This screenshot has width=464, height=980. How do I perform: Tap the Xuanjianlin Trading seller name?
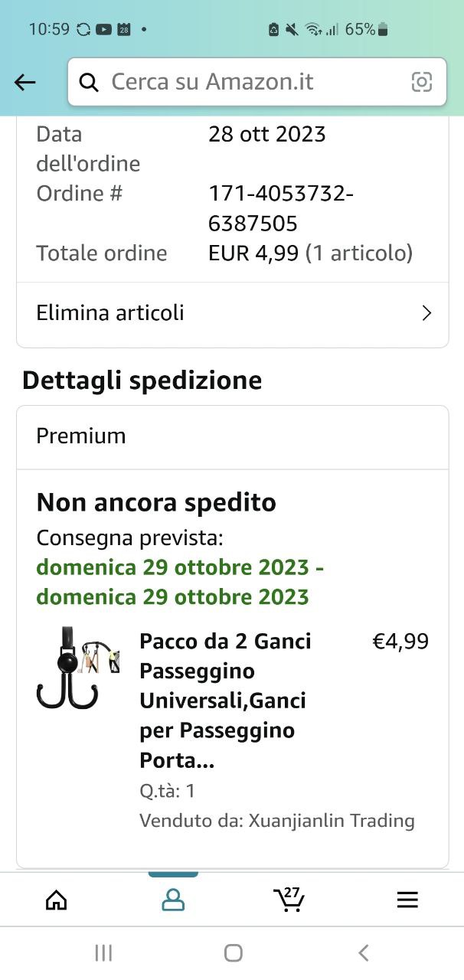pos(331,821)
